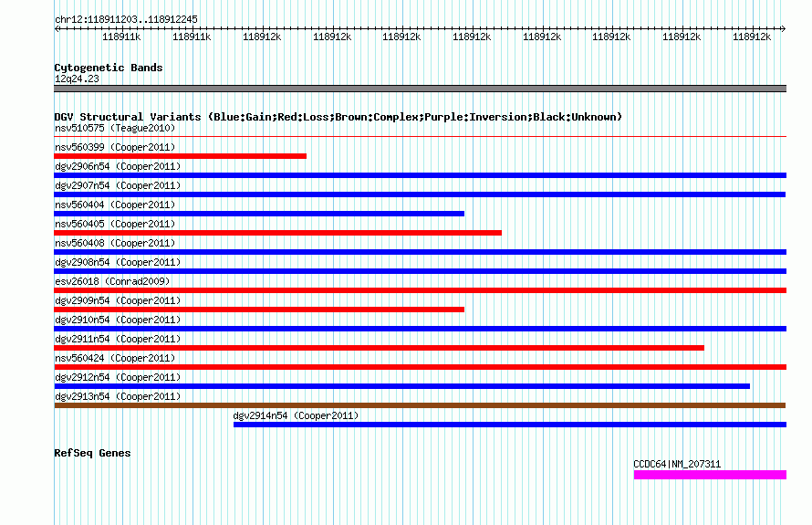Open the dgv2909n54 (Cooper2011) label

(x=118, y=300)
